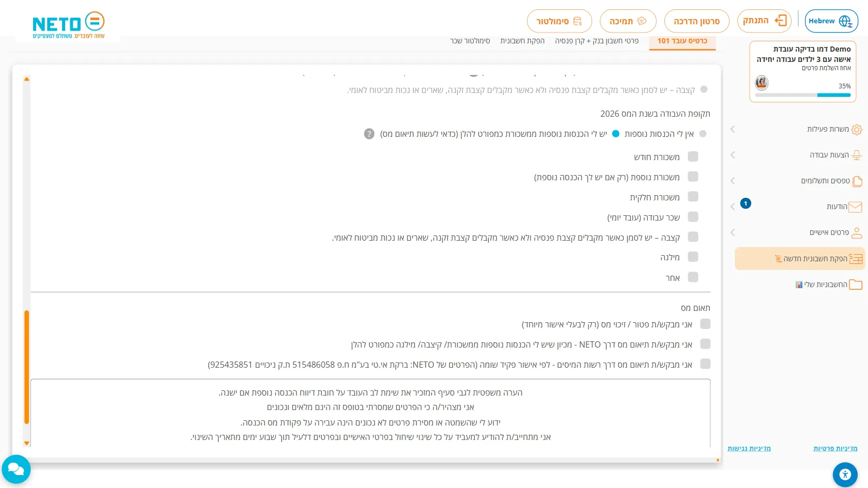This screenshot has width=868, height=488.
Task: Select radio אין לי הכנסות נוספות
Action: click(703, 134)
